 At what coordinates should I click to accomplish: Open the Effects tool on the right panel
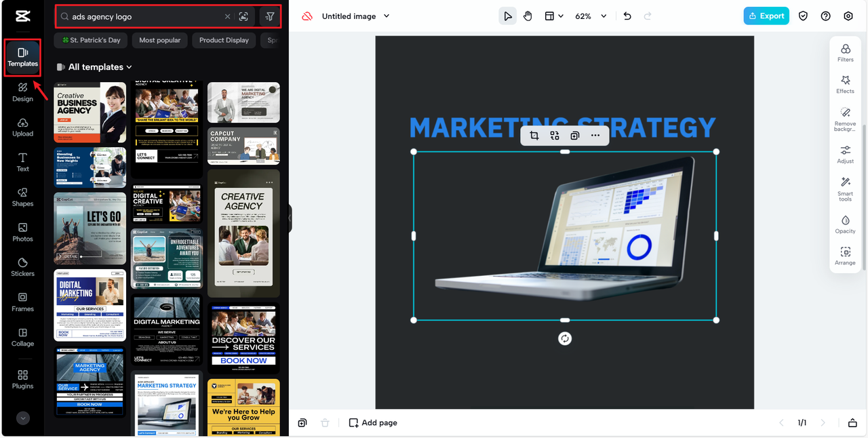click(846, 85)
